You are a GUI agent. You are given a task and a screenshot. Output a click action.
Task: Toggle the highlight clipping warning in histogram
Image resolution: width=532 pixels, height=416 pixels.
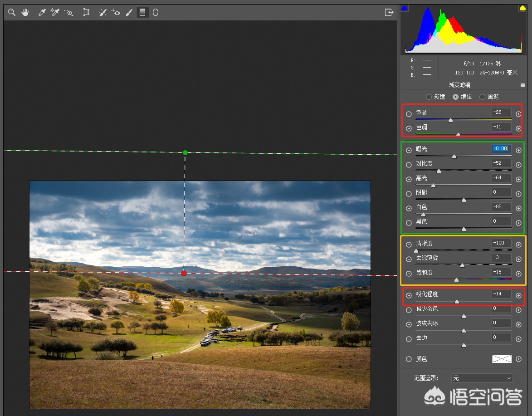tap(522, 8)
